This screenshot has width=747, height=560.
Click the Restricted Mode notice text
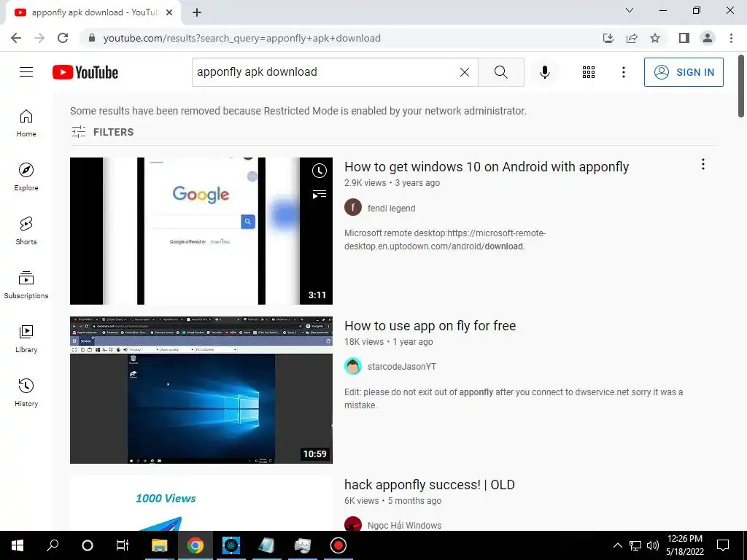pos(298,111)
